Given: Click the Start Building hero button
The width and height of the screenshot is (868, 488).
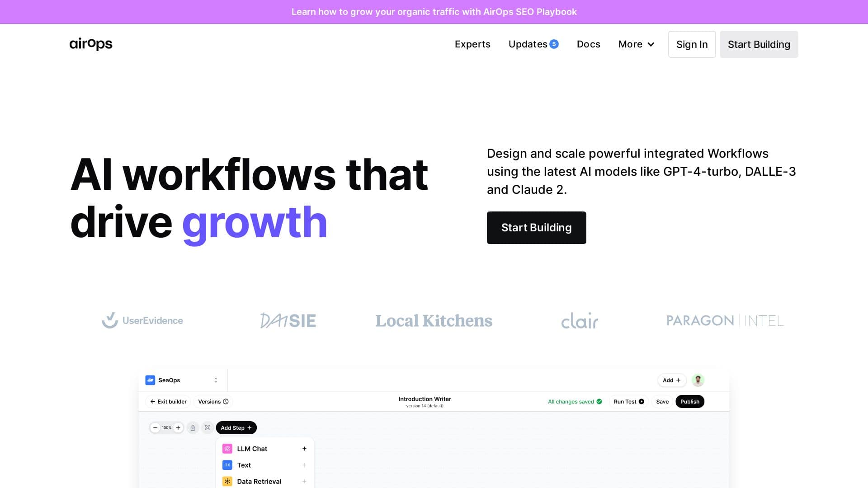Looking at the screenshot, I should tap(536, 227).
